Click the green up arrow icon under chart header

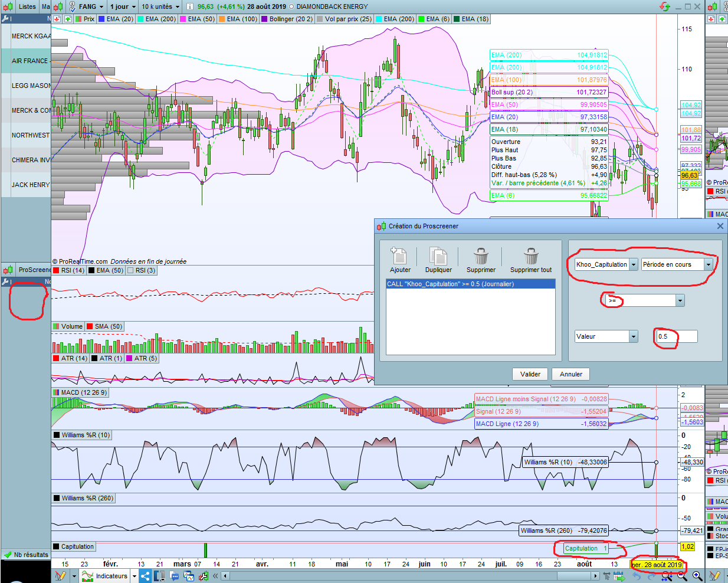coord(68,19)
